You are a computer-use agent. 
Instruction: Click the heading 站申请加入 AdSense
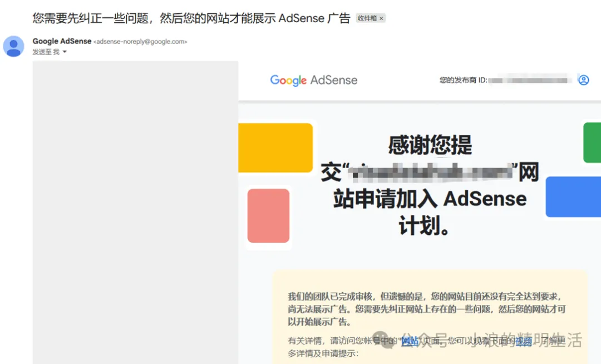[430, 199]
